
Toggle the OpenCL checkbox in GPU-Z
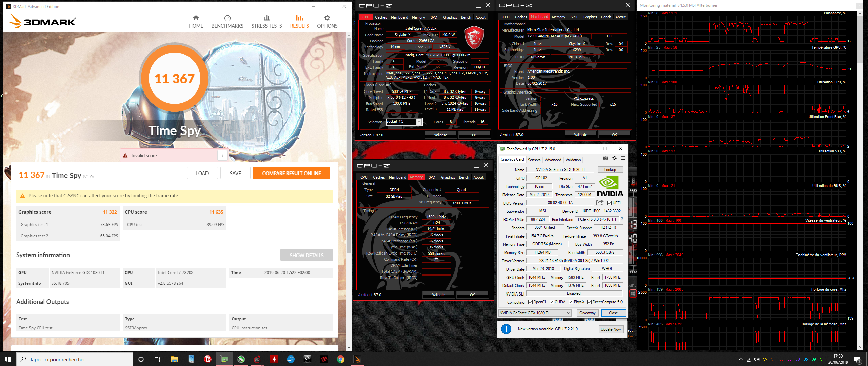tap(530, 302)
